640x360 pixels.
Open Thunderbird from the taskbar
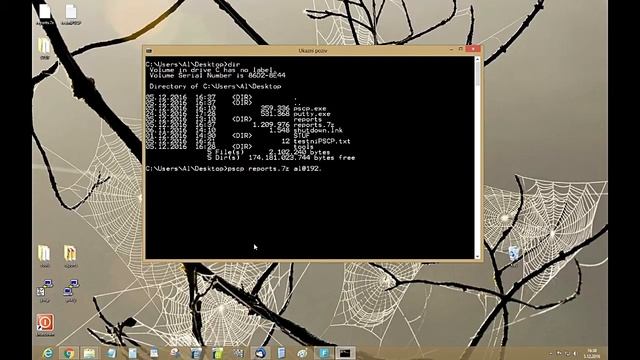coord(260,353)
